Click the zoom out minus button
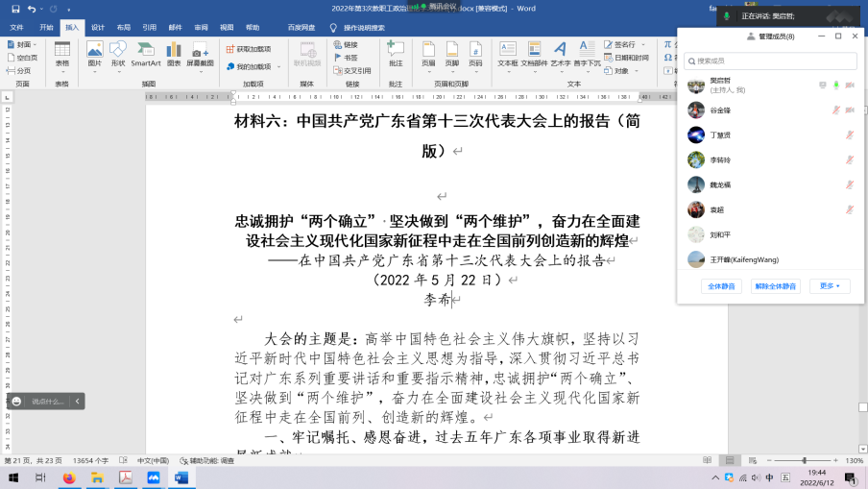The image size is (868, 489). pyautogui.click(x=769, y=460)
